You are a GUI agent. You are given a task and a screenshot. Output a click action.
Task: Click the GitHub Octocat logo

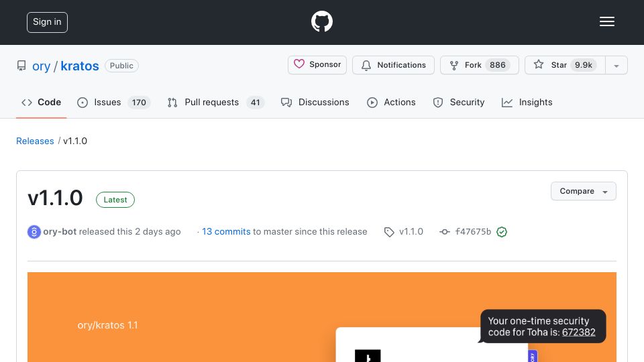pyautogui.click(x=321, y=21)
